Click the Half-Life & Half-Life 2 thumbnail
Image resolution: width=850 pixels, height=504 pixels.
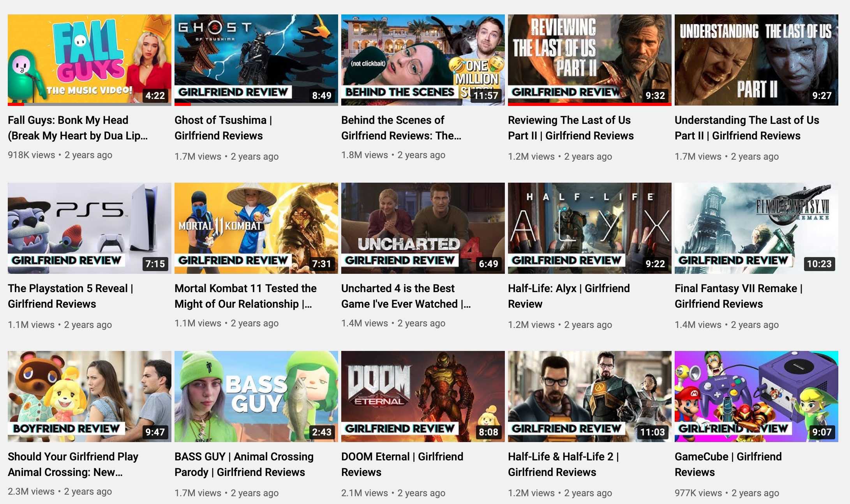[x=589, y=396]
